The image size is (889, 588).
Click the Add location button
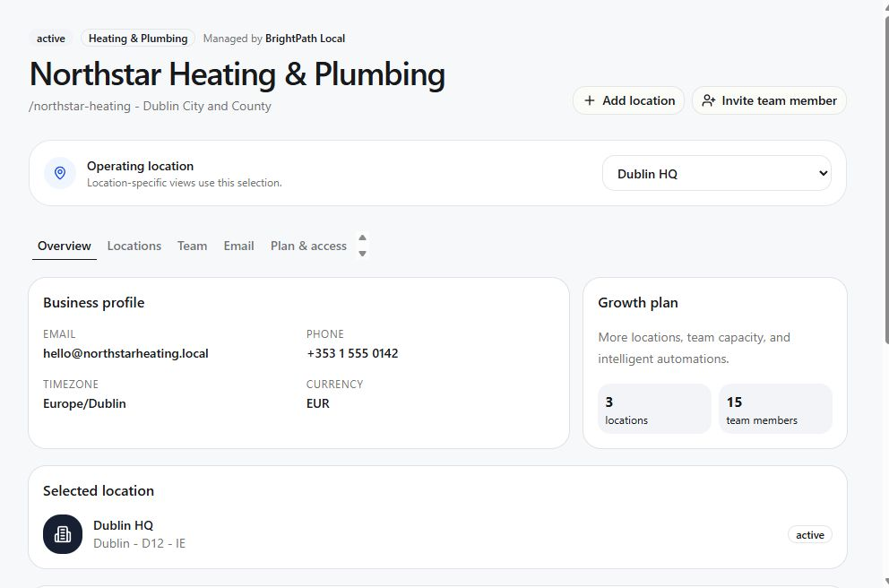[x=628, y=100]
